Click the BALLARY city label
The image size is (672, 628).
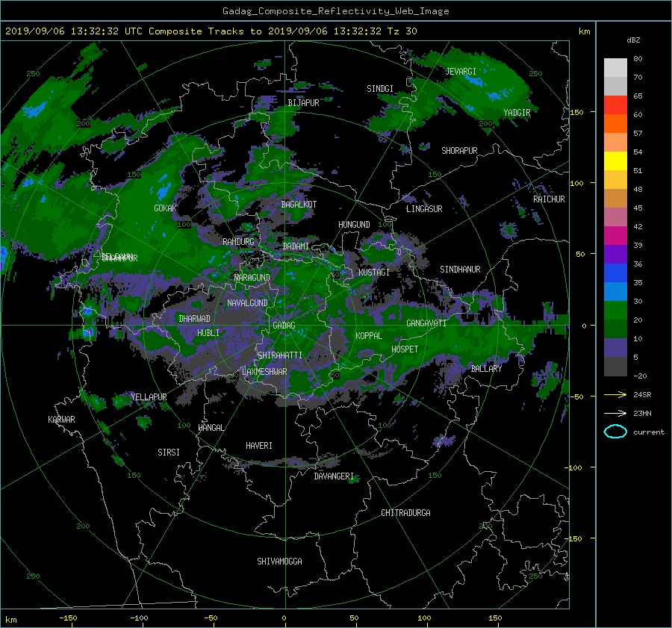click(486, 369)
